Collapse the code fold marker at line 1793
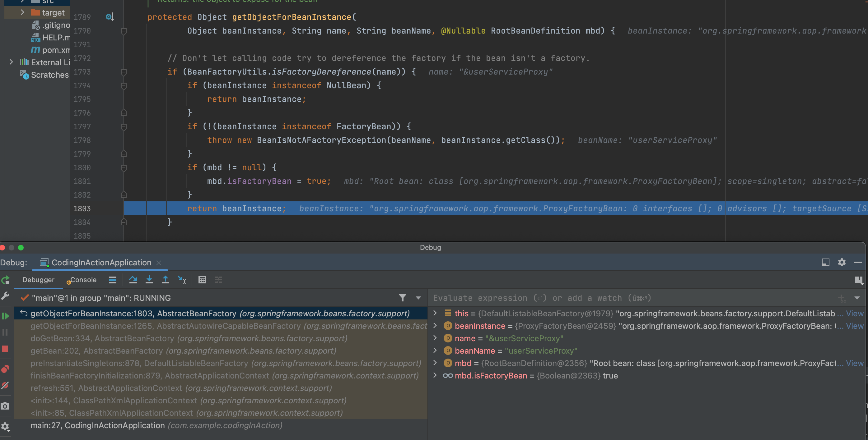 (124, 72)
